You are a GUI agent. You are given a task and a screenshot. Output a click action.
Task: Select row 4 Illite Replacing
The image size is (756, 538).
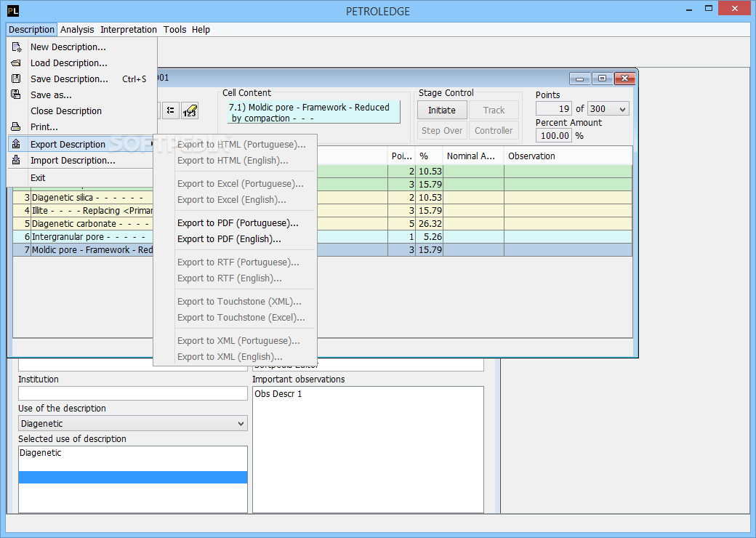point(83,211)
